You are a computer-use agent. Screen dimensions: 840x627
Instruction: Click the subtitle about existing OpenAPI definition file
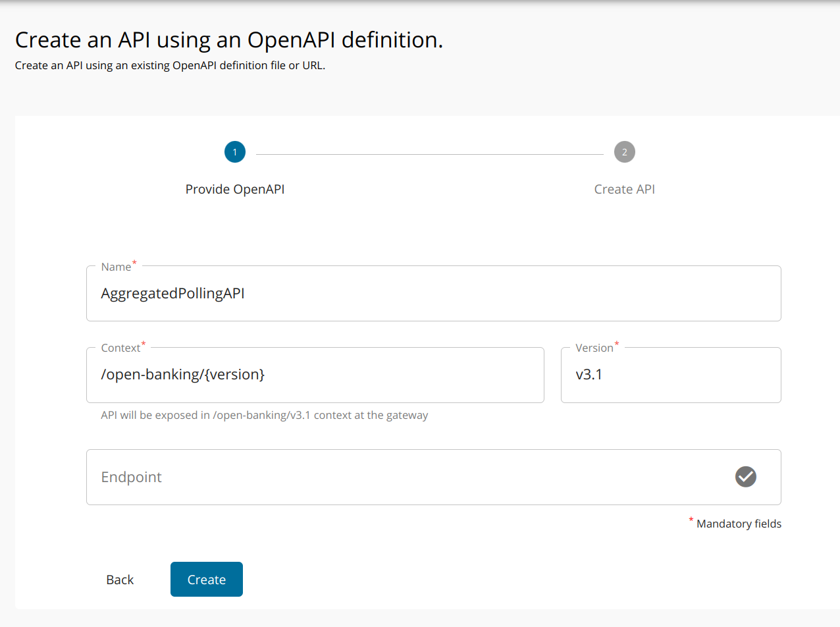(x=170, y=66)
